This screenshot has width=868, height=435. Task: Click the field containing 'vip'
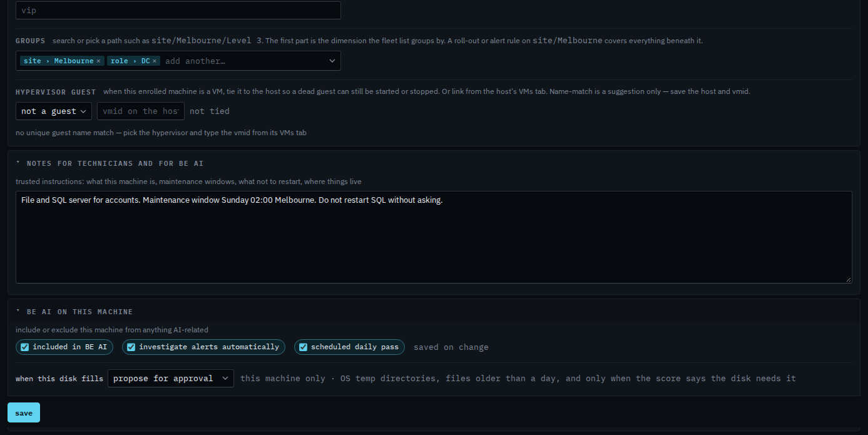point(178,10)
